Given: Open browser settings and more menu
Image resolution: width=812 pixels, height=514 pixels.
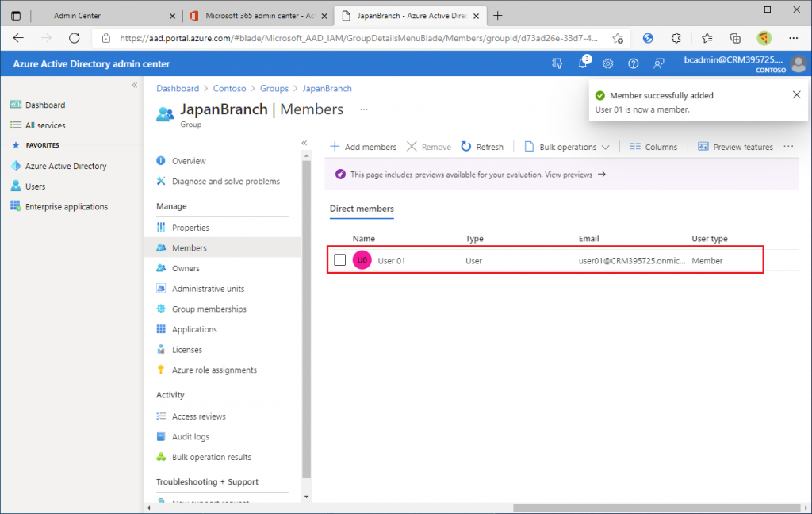Looking at the screenshot, I should click(x=793, y=38).
